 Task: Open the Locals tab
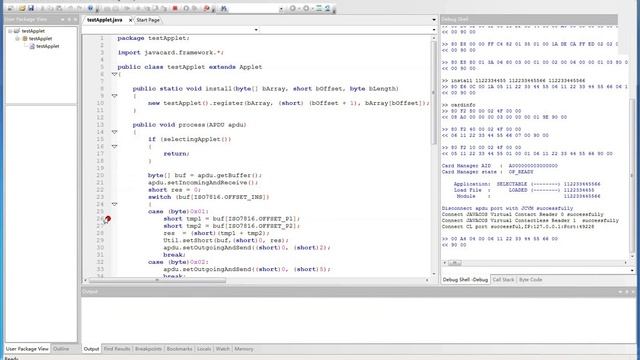(x=204, y=349)
